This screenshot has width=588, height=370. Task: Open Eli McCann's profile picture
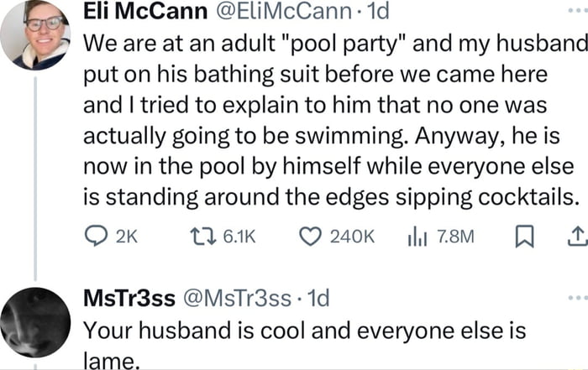click(x=34, y=36)
